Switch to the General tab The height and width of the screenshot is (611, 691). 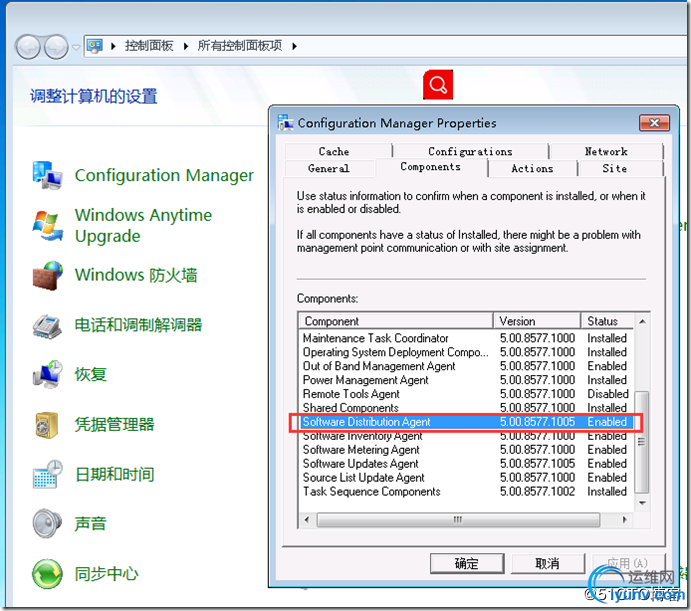(329, 168)
